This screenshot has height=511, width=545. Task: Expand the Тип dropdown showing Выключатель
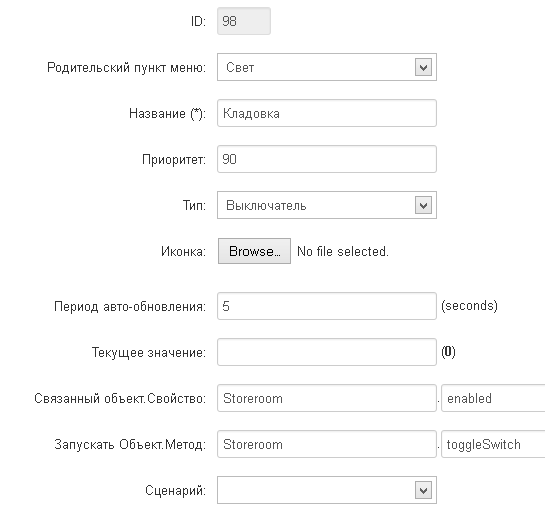[x=327, y=205]
